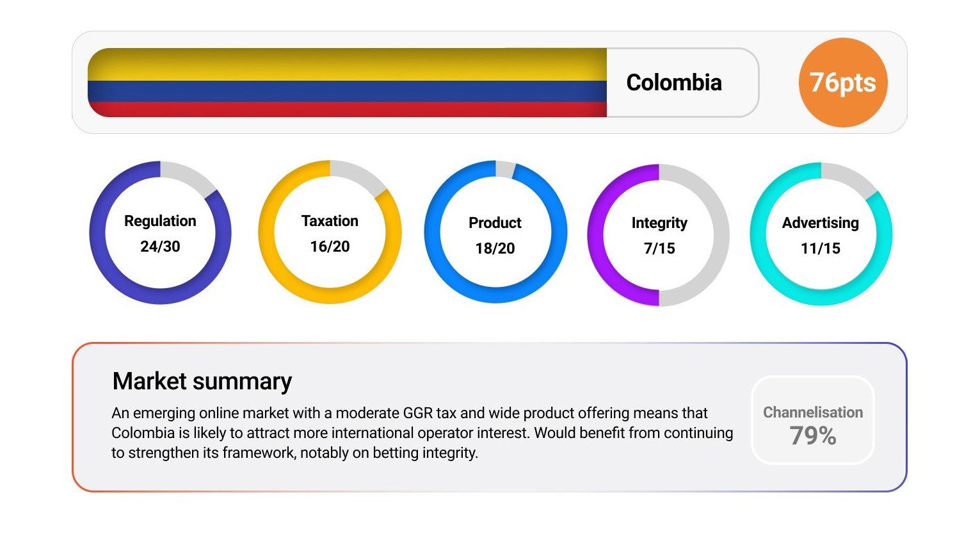Click the Colombia flag banner
Screen dimensions: 980x552
[347, 83]
